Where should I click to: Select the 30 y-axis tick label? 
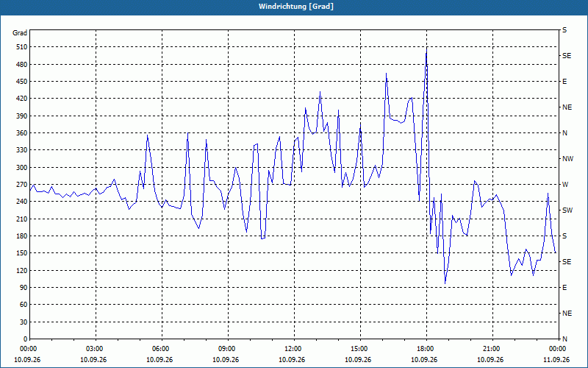coord(24,322)
